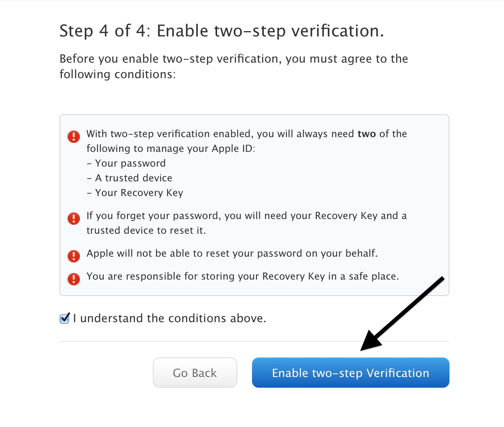Click the warning icon beside the Recovery Key storage condition

coord(74,279)
